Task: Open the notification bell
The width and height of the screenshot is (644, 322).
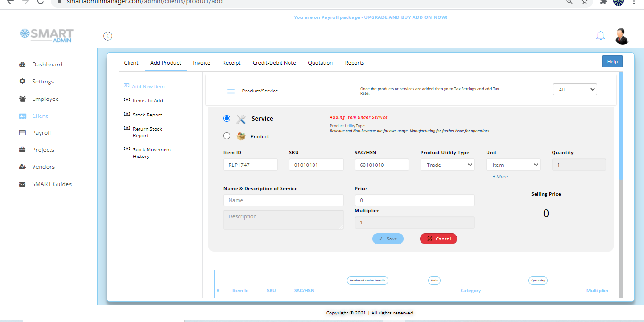Action: (x=600, y=35)
